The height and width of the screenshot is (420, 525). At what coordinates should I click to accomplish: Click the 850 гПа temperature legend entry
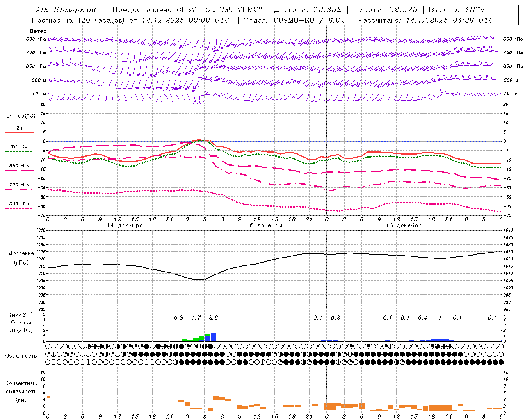(x=19, y=166)
